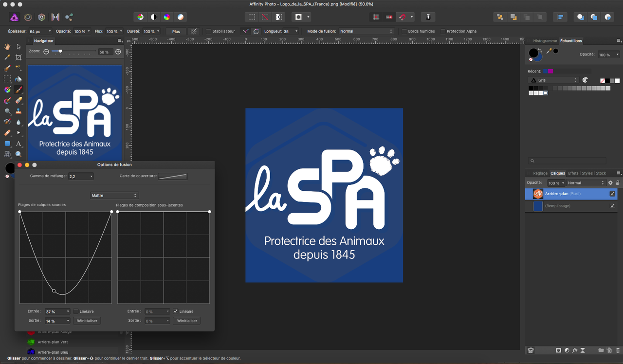The image size is (623, 364).
Task: Click the Deselect icon in toolbar
Action: point(265,17)
